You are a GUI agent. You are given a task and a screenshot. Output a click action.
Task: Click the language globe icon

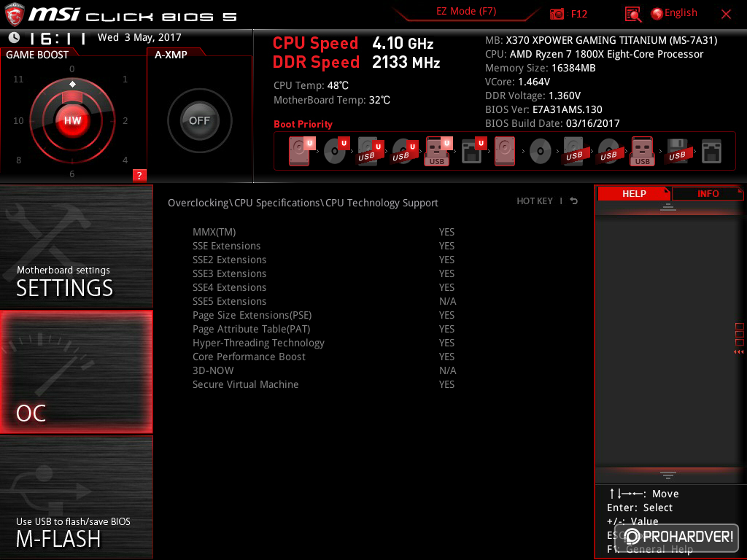coord(657,14)
